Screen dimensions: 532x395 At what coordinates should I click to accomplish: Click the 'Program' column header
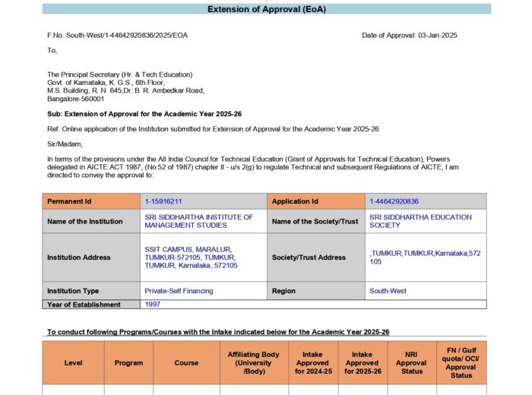tap(128, 363)
